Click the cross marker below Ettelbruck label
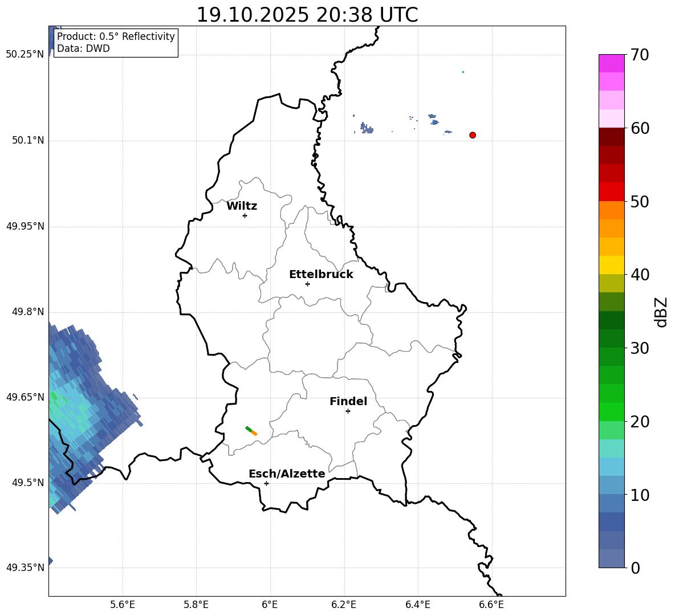 tap(307, 284)
